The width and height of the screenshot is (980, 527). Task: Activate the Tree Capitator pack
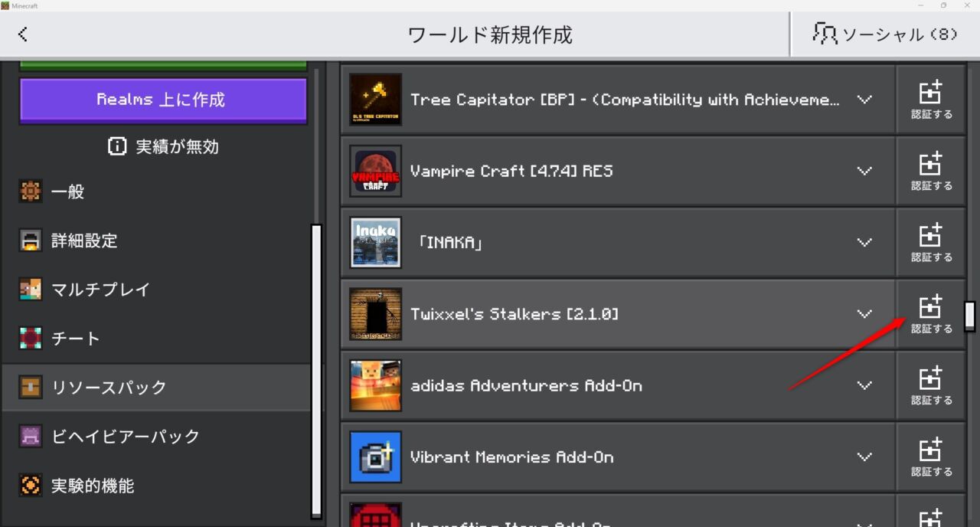click(931, 100)
